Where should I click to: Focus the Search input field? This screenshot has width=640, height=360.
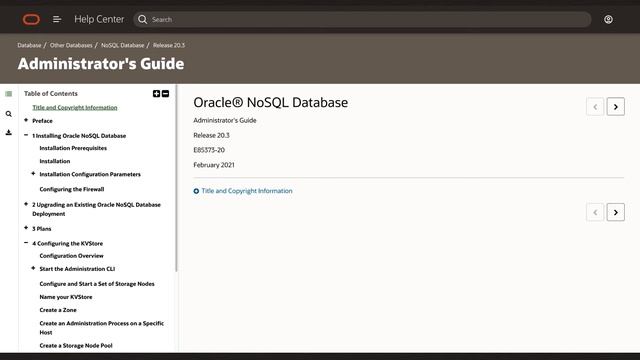pos(362,19)
